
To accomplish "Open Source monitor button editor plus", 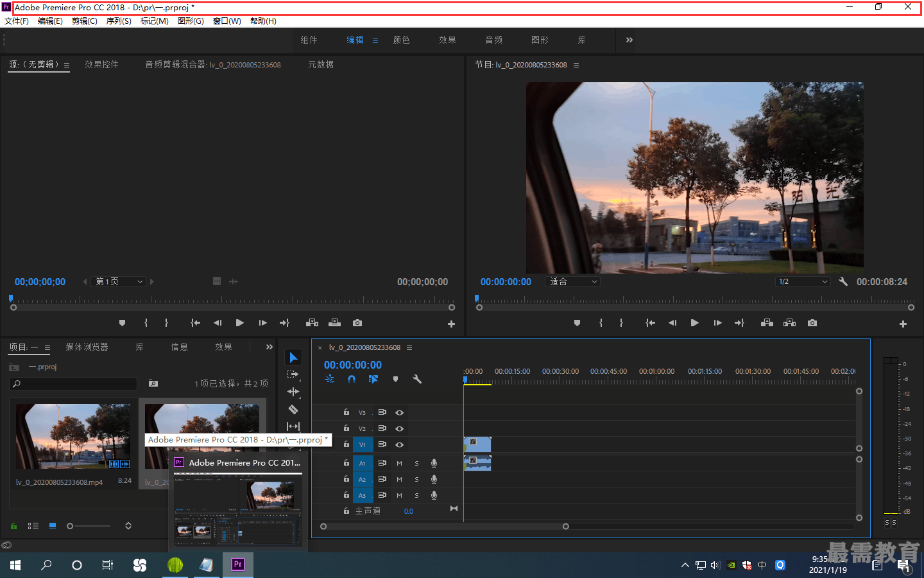I will (x=451, y=324).
